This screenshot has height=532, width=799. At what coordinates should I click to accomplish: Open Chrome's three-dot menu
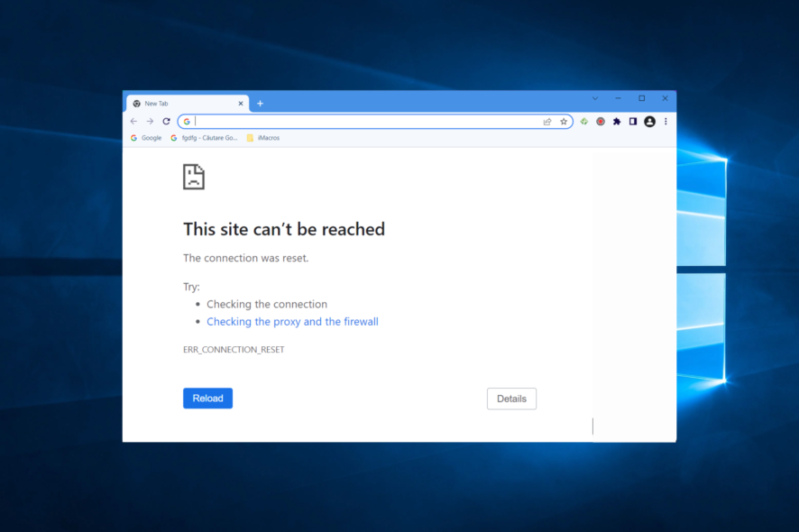click(666, 122)
